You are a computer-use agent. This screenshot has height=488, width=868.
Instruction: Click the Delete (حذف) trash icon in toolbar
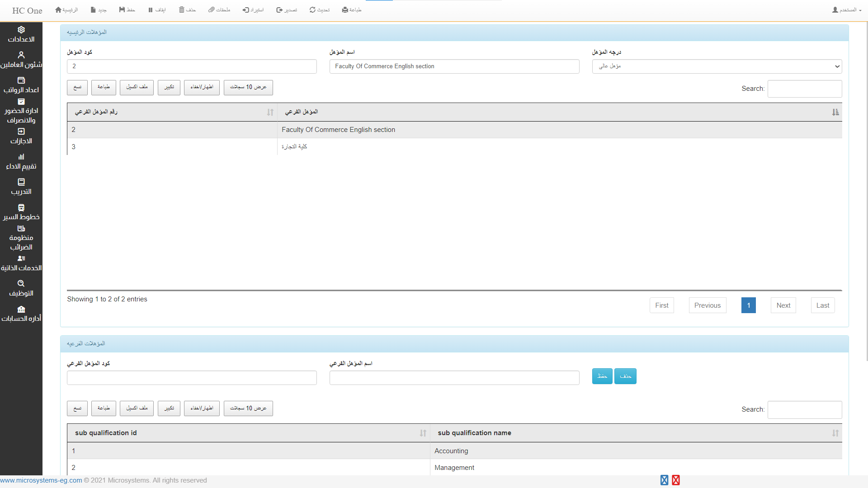point(187,10)
